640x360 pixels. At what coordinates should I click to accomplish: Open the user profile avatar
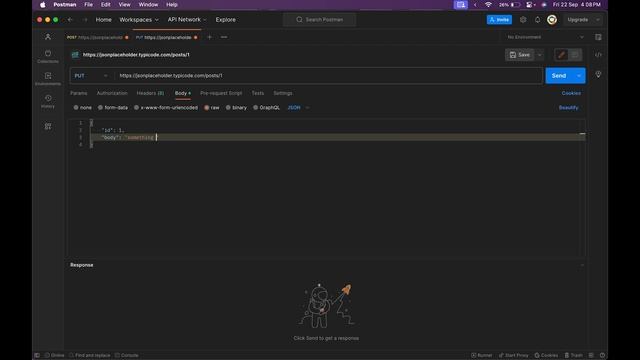pos(552,20)
